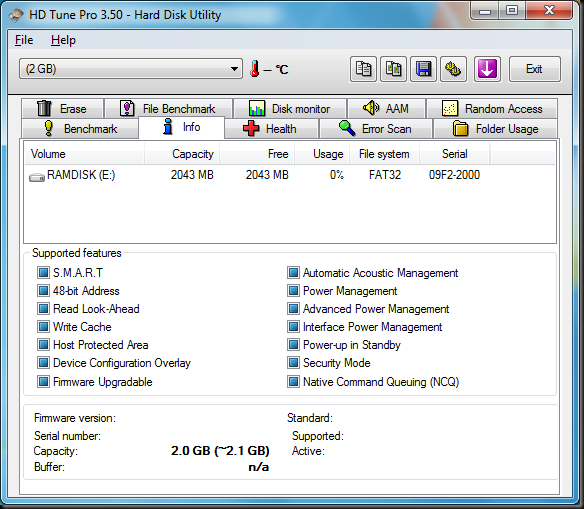Click the n/a buffer value
This screenshot has height=509, width=584.
(x=259, y=467)
